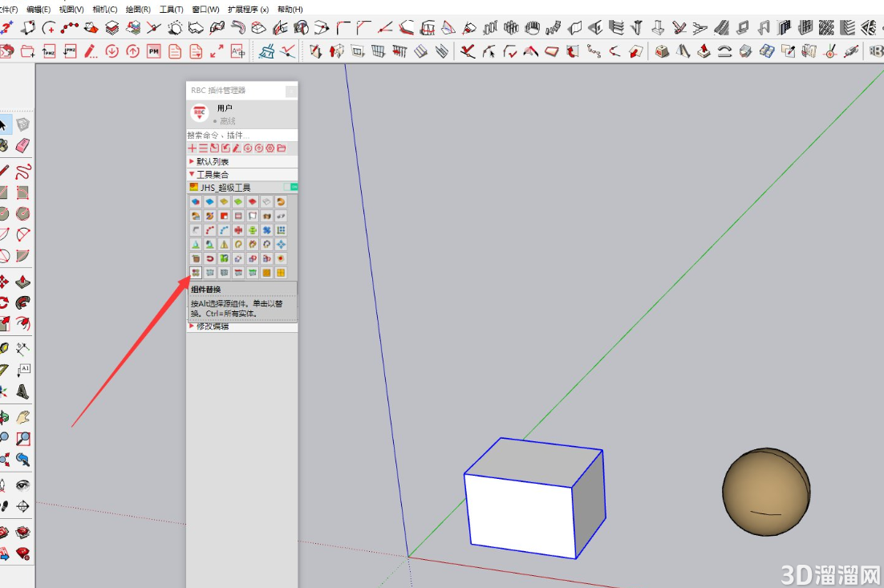Open the 绘图(R) menu
Viewport: 884px width, 588px height.
coord(138,10)
